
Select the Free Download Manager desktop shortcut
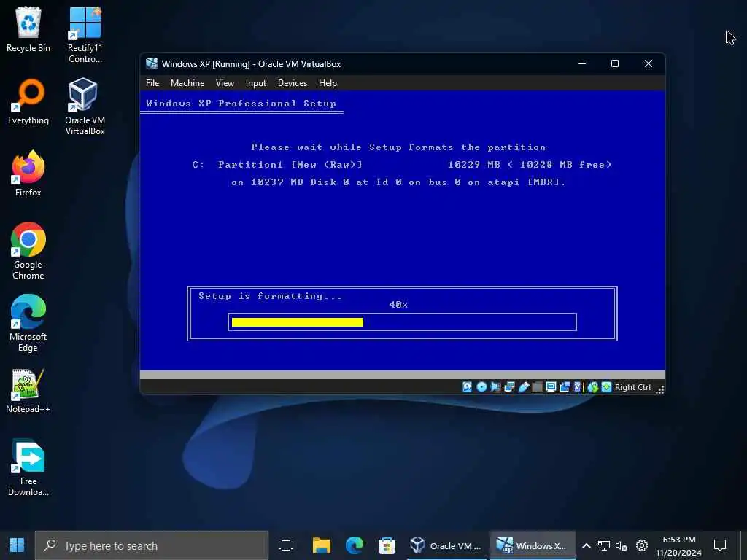tap(28, 468)
